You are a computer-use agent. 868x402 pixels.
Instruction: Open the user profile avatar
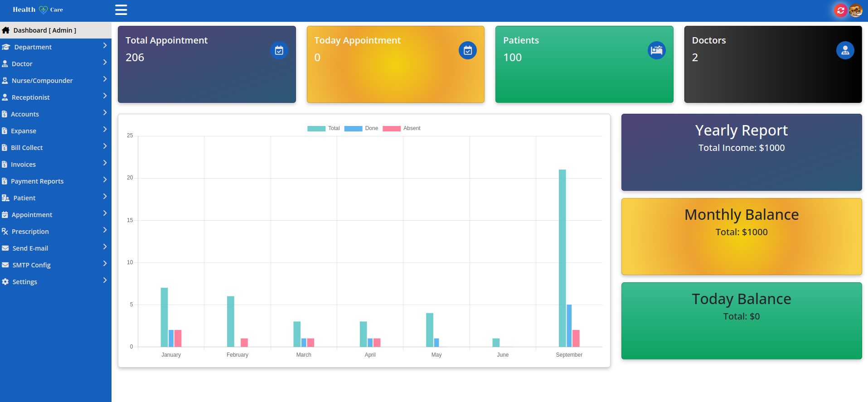pos(855,10)
